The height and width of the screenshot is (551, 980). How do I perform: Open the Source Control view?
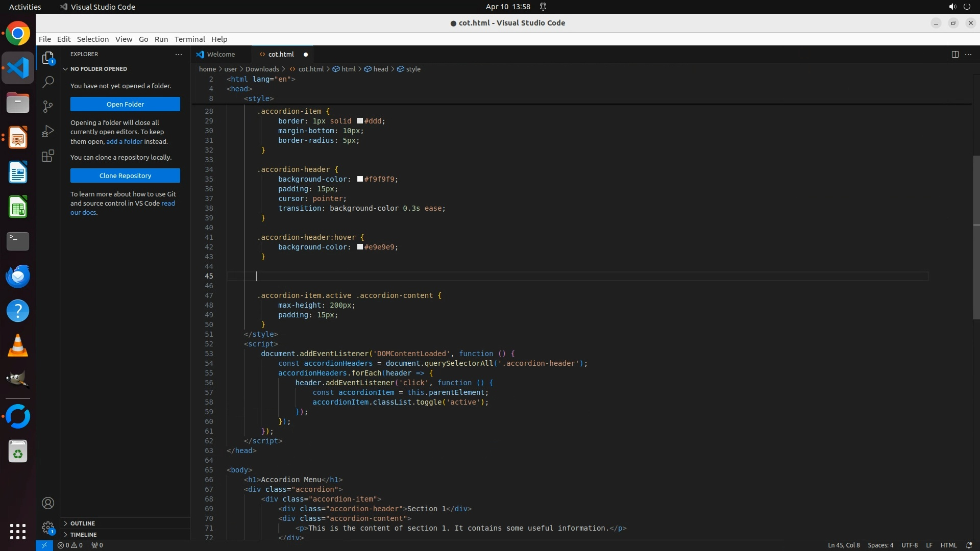click(x=48, y=107)
